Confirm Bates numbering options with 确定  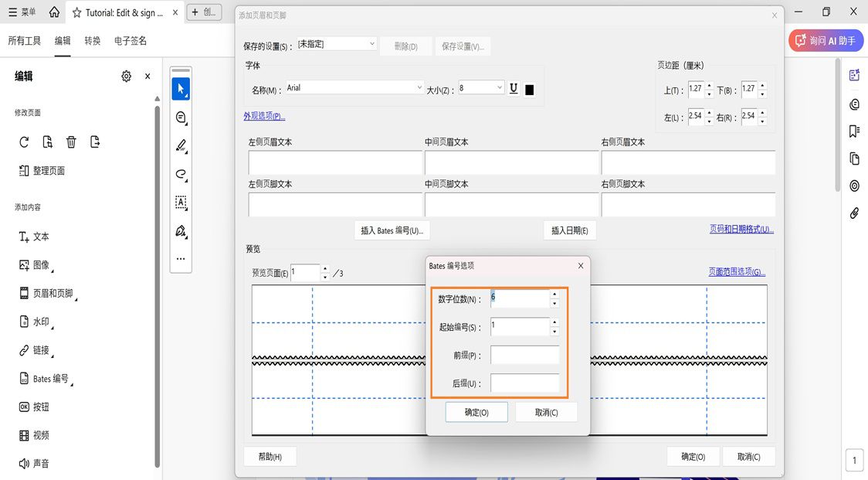point(476,412)
